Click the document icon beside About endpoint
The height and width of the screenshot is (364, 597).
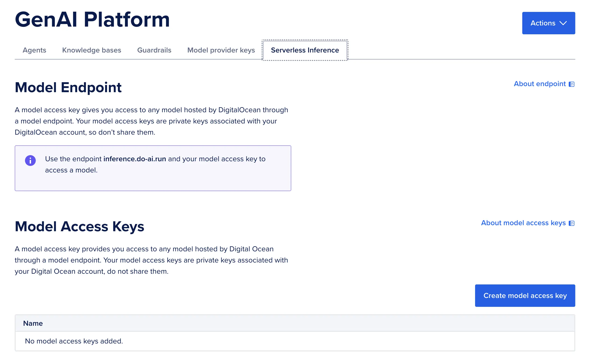(572, 84)
